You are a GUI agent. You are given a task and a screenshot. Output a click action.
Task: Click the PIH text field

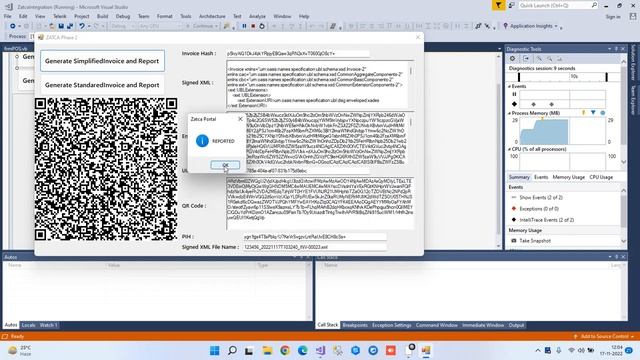(315, 237)
